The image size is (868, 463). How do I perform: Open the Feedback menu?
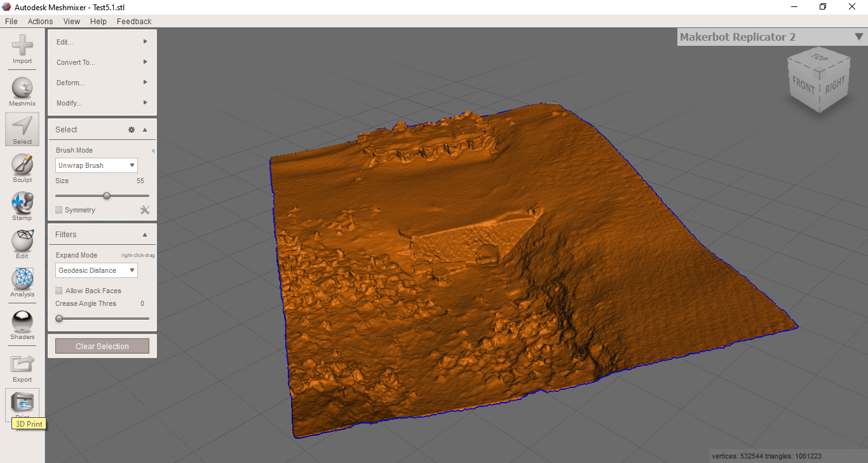click(x=134, y=21)
